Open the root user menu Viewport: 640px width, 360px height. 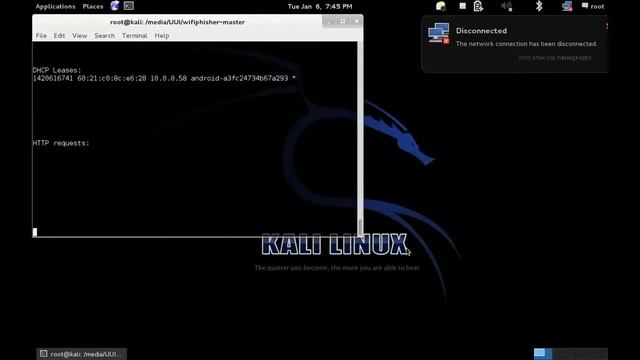point(597,6)
